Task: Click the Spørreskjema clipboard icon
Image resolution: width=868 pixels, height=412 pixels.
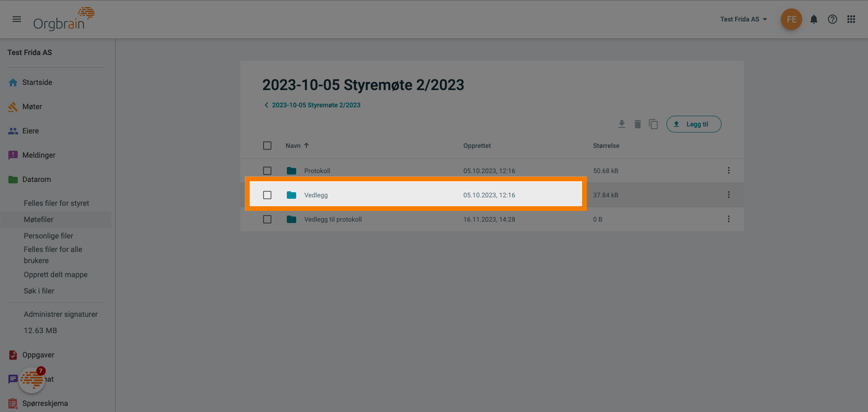Action: point(13,404)
